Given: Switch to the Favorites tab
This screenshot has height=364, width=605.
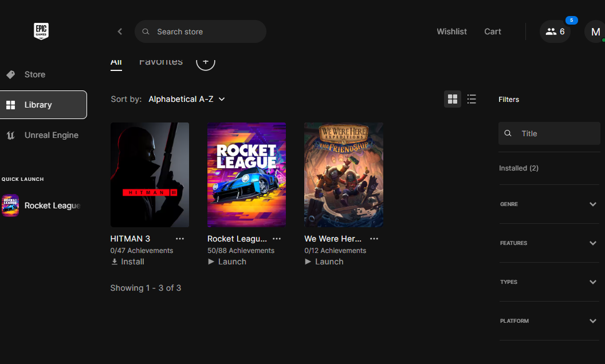Looking at the screenshot, I should [x=161, y=62].
